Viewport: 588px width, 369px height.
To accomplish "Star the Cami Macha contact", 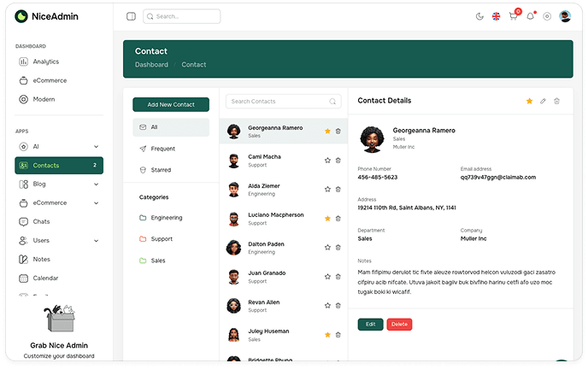I will coord(327,161).
